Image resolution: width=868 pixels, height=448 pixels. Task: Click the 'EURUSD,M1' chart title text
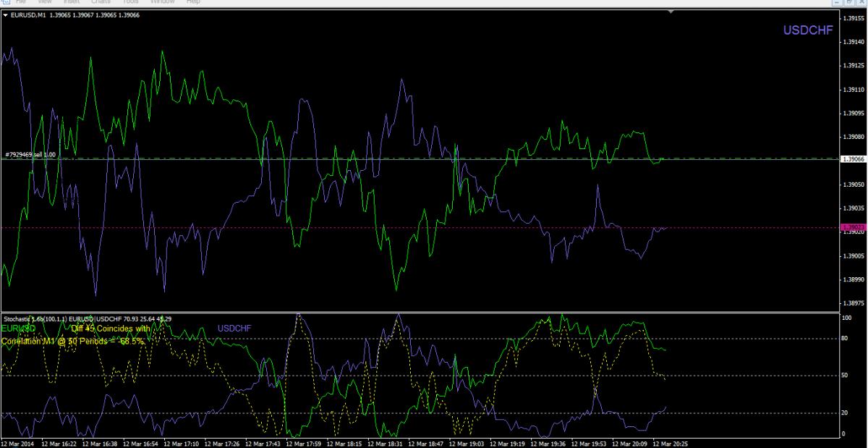point(30,14)
